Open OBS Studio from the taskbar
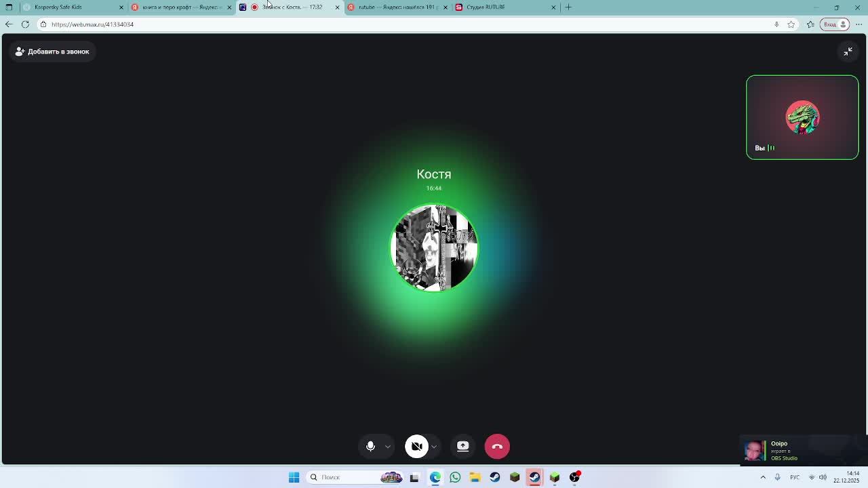Image resolution: width=868 pixels, height=488 pixels. tap(575, 477)
